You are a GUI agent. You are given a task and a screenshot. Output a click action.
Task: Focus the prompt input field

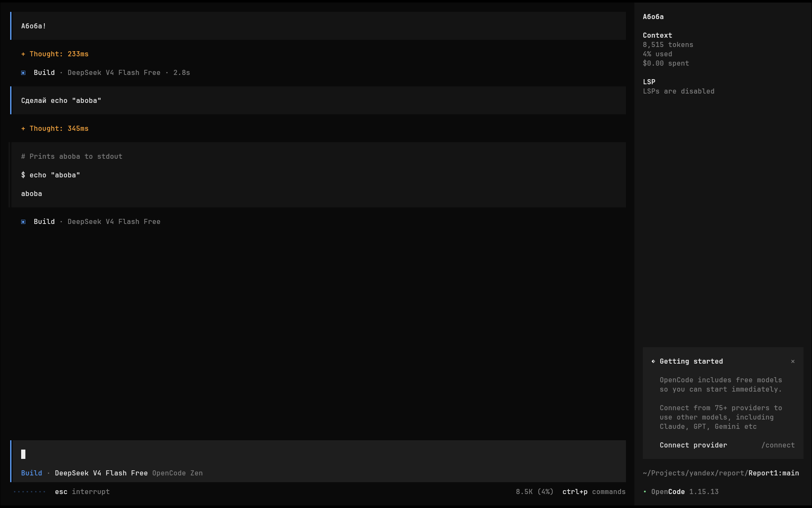pyautogui.click(x=319, y=454)
